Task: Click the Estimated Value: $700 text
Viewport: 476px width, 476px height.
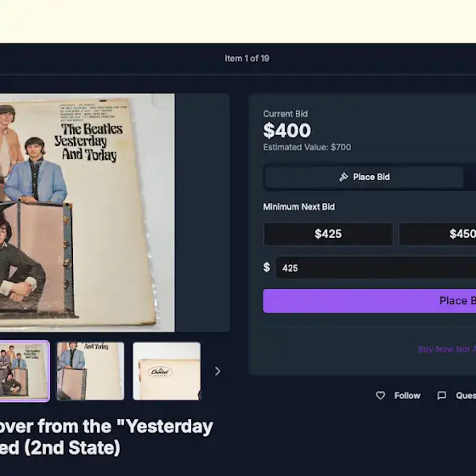Action: tap(307, 147)
